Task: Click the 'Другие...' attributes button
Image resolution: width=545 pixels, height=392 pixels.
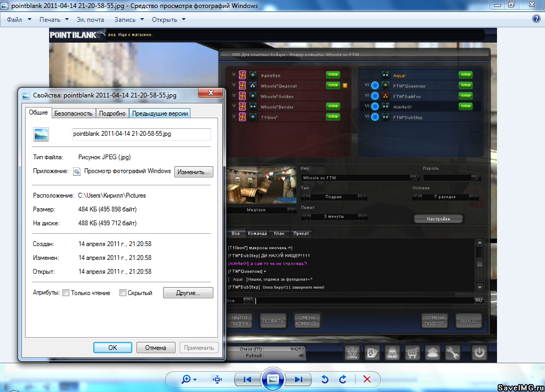Action: (x=187, y=293)
